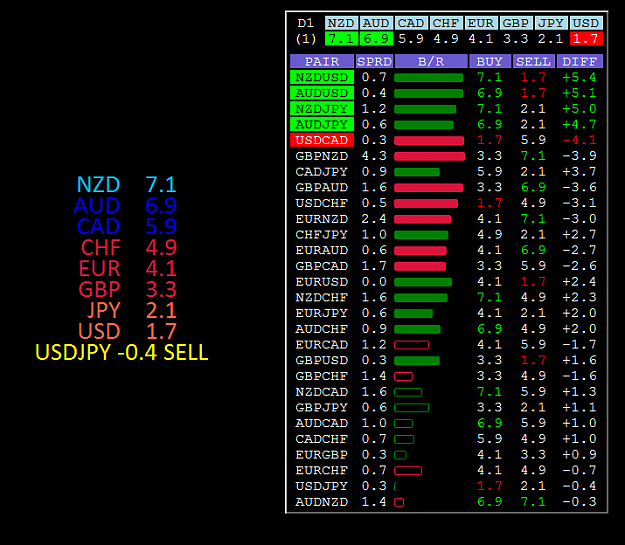Click the JPY label in left list
This screenshot has width=625, height=545.
(104, 311)
